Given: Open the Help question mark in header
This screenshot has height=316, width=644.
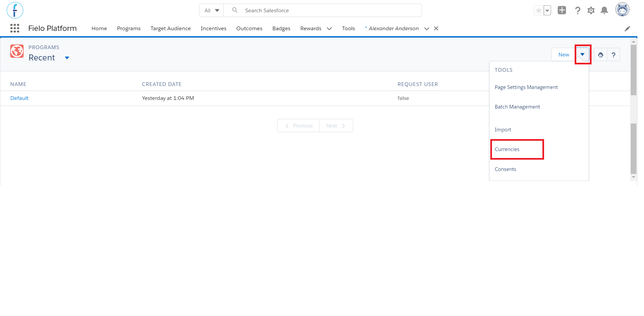Looking at the screenshot, I should tap(578, 10).
